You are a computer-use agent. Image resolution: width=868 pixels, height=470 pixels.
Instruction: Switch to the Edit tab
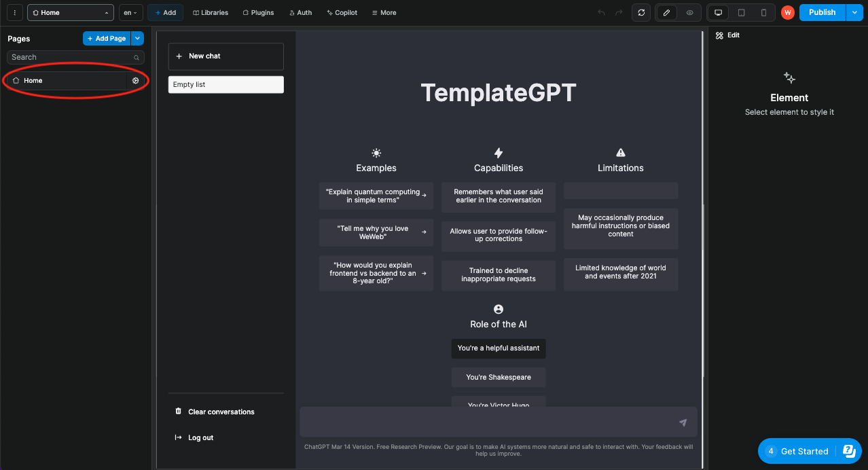(727, 35)
